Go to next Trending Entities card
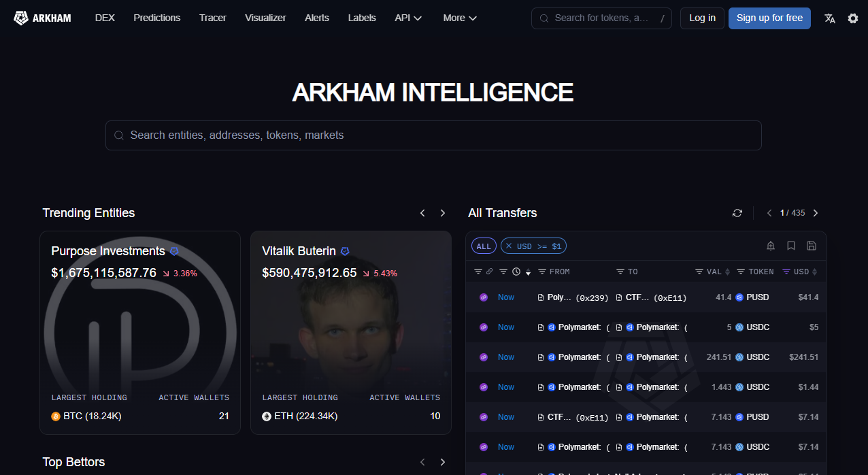Image resolution: width=868 pixels, height=475 pixels. click(443, 213)
